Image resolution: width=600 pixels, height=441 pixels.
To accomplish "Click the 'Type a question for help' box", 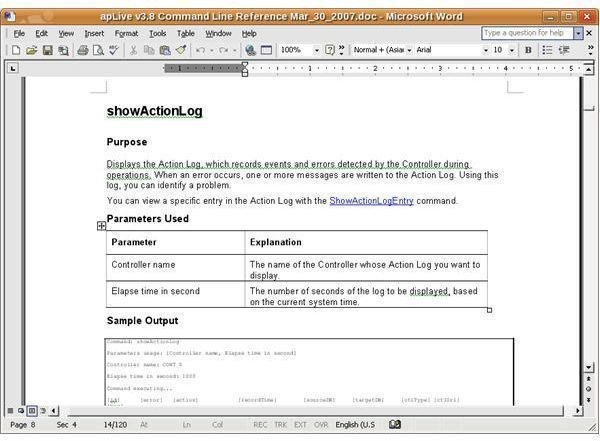I will [x=527, y=33].
